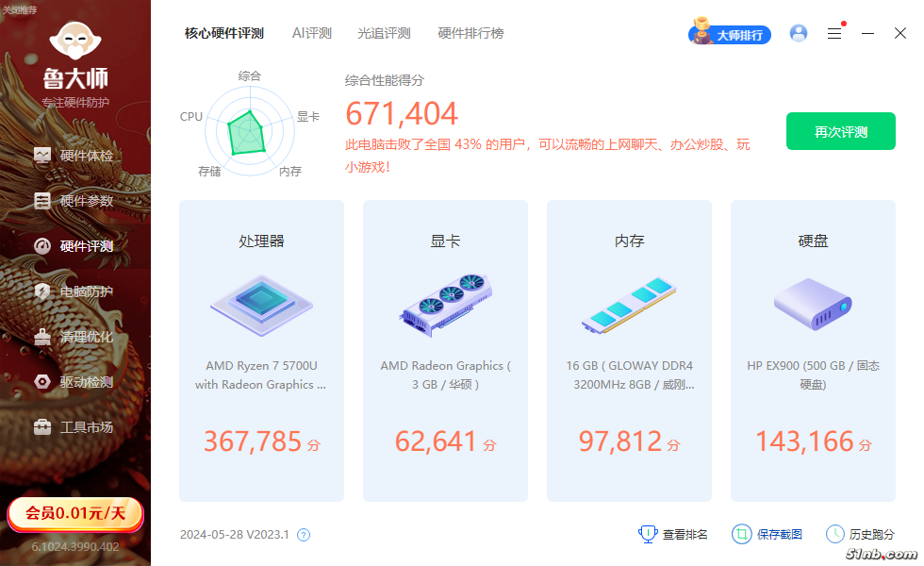Select the 处理器 score card
Viewport: 924px width, 566px height.
point(261,351)
